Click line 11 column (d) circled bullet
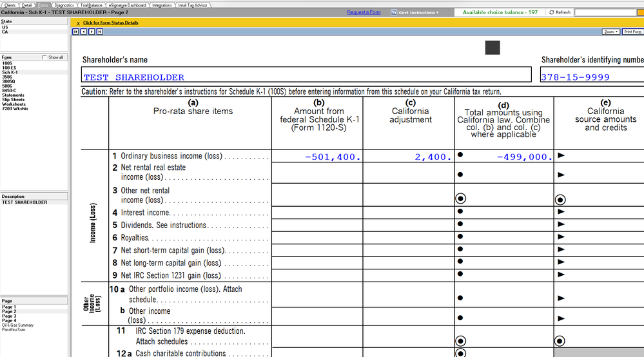Image resolution: width=644 pixels, height=357 pixels. 460,341
